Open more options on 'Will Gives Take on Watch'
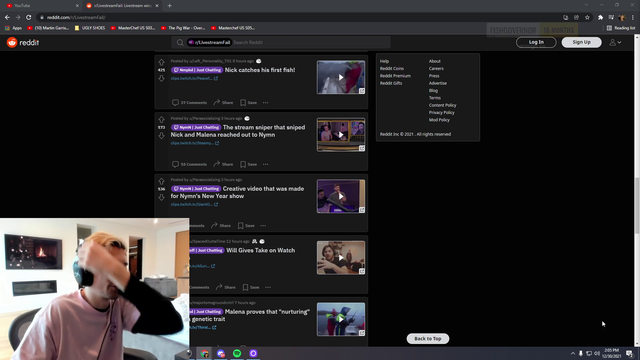Image resolution: width=640 pixels, height=360 pixels. [x=268, y=287]
